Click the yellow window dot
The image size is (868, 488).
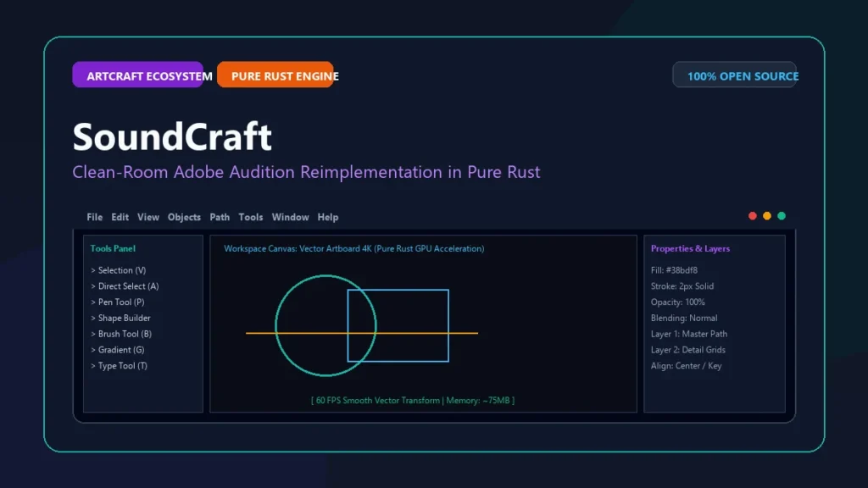click(766, 216)
